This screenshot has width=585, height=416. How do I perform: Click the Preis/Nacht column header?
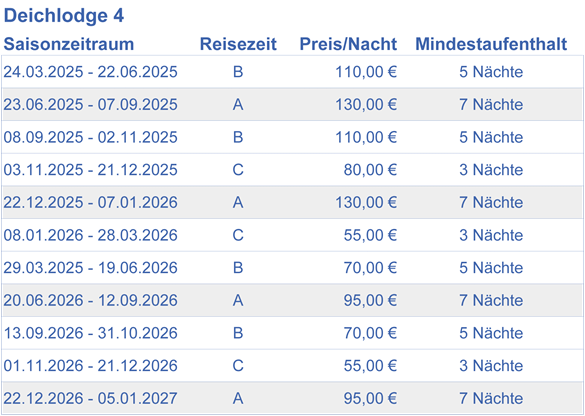coord(348,44)
